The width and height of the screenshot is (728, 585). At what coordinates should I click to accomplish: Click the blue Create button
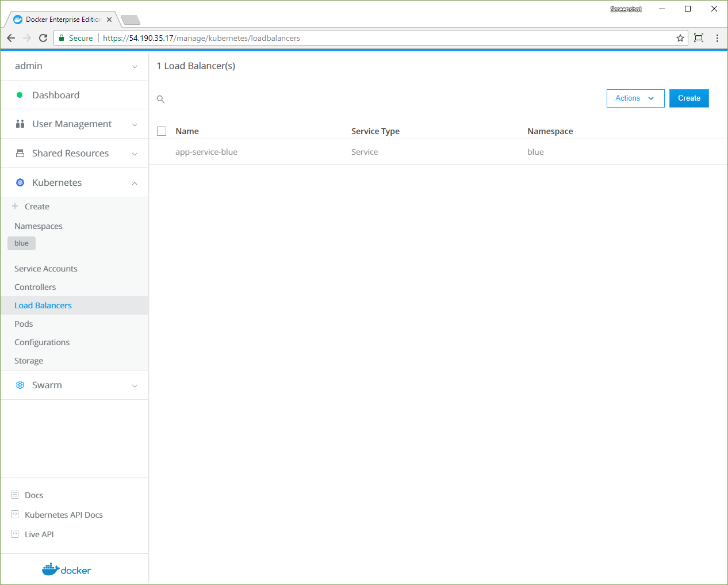tap(688, 98)
